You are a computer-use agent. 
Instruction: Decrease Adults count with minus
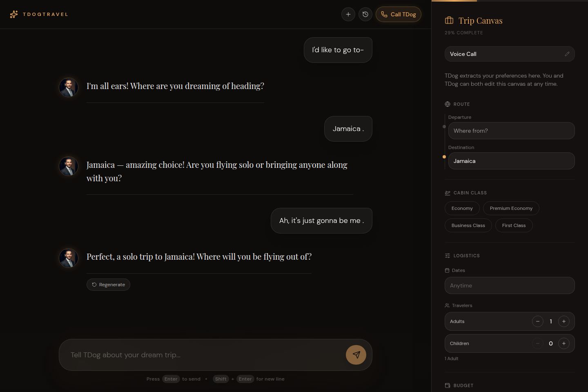[538, 321]
